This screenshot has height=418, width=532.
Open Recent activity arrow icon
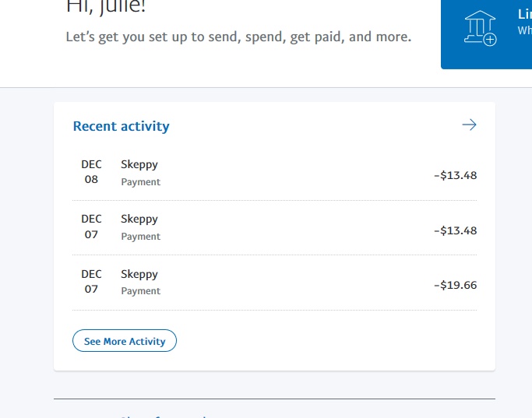coord(469,125)
